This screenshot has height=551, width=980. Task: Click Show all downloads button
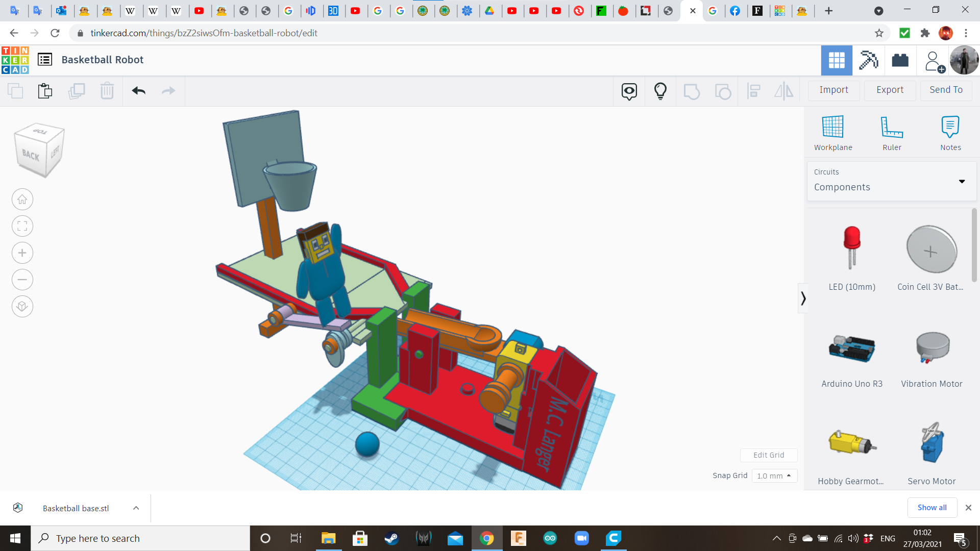932,508
